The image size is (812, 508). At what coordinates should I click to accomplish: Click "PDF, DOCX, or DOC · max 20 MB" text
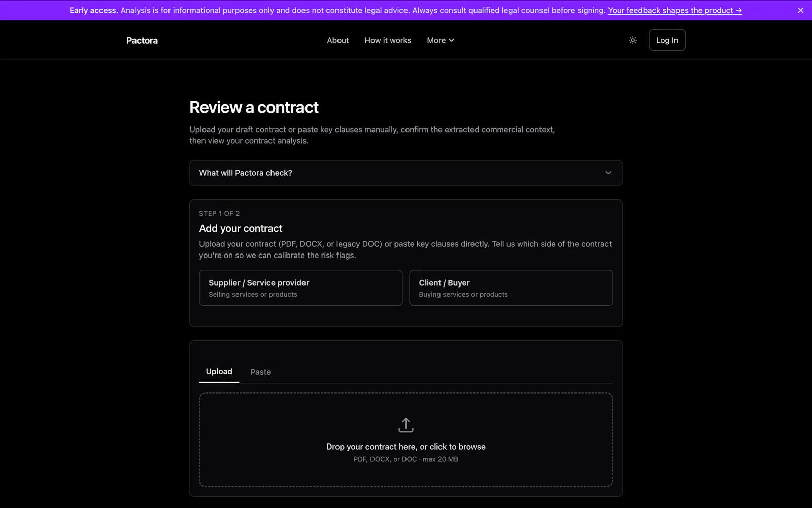click(406, 459)
